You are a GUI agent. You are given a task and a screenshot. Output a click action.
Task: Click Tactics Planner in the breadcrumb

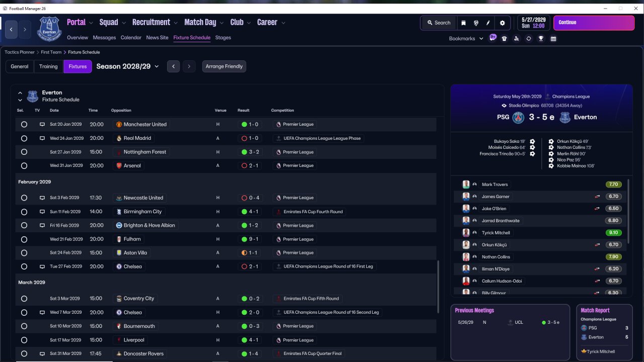click(20, 52)
